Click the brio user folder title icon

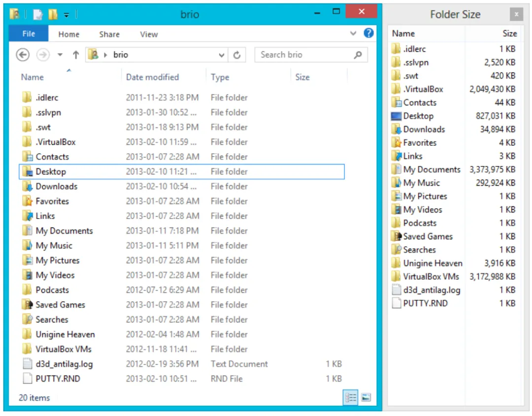pos(15,14)
